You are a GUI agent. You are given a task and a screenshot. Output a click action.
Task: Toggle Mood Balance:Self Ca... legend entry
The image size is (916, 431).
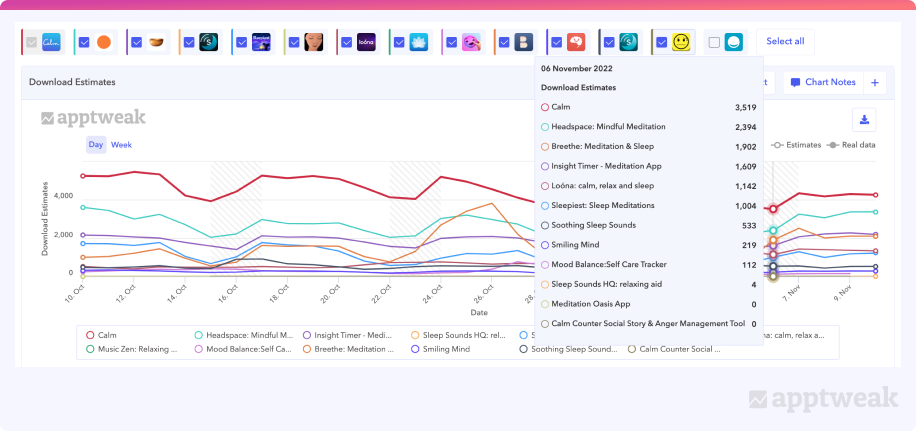(x=242, y=349)
